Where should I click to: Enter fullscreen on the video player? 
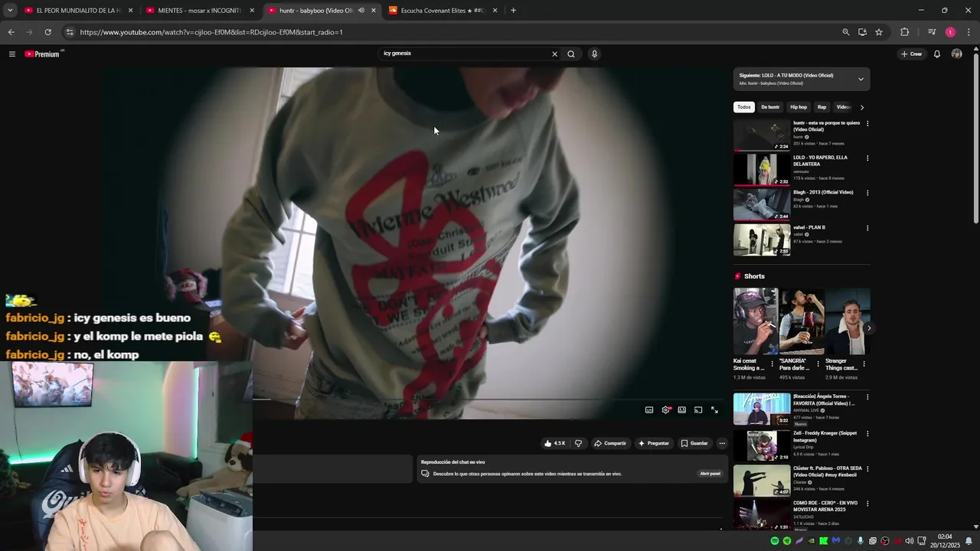click(714, 410)
